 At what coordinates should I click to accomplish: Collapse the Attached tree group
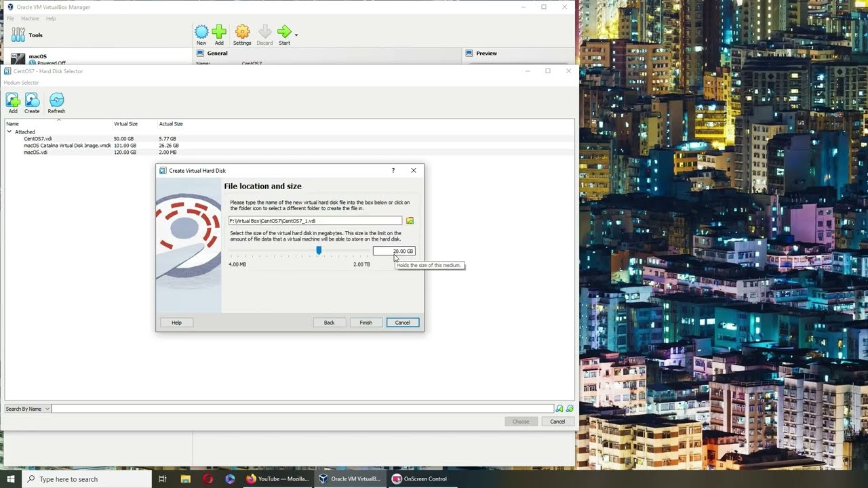[9, 131]
